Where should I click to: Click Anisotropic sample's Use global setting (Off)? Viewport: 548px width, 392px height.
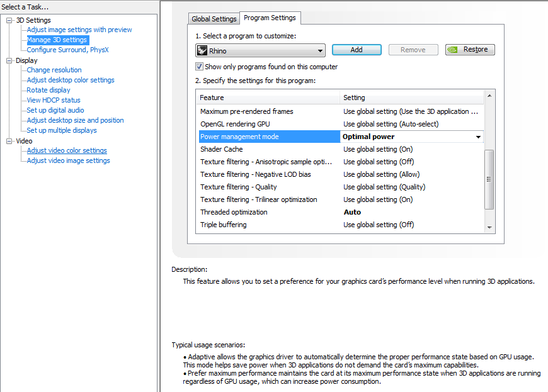(379, 162)
